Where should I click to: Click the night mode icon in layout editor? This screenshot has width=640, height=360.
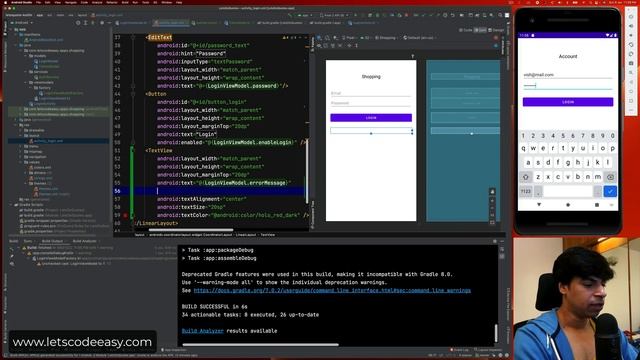pyautogui.click(x=335, y=38)
